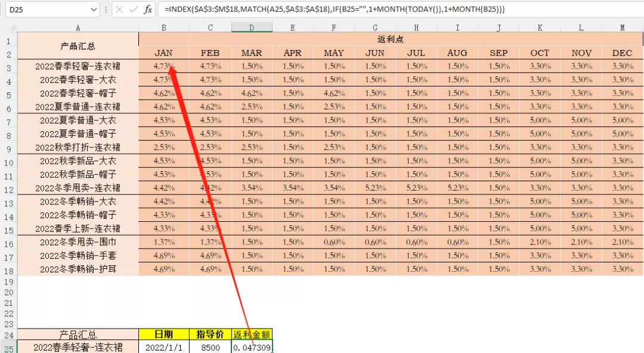Click the yellow 返利金额 header cell
The height and width of the screenshot is (353, 644).
(252, 334)
